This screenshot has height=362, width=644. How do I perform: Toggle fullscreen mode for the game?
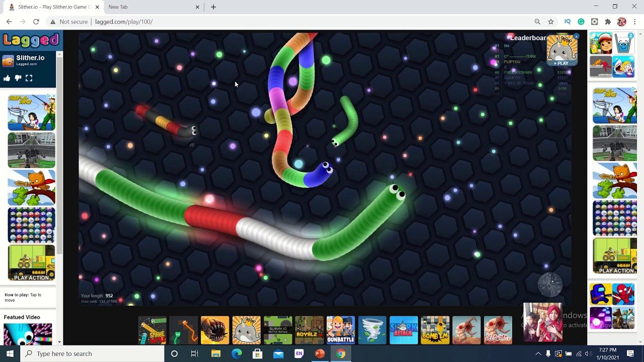tap(29, 78)
